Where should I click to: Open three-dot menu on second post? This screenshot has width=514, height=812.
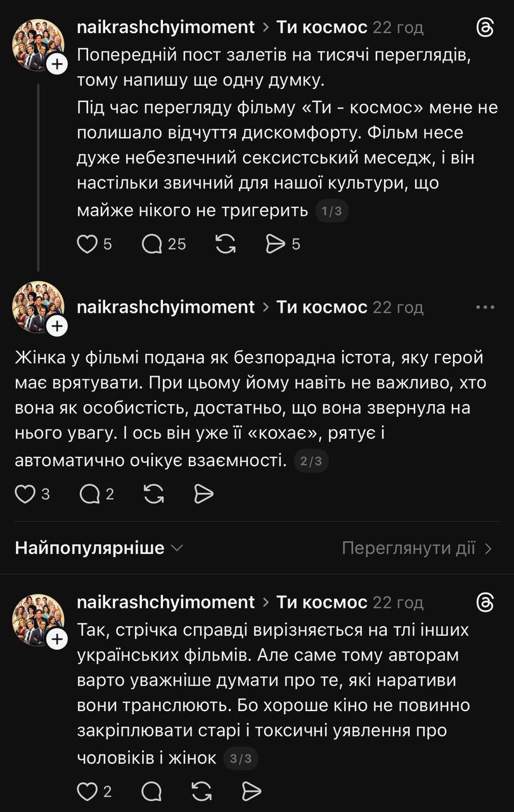tap(484, 307)
